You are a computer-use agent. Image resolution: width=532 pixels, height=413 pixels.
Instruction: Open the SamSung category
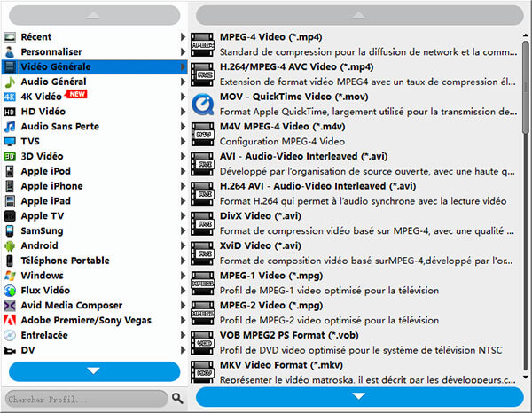tap(95, 231)
